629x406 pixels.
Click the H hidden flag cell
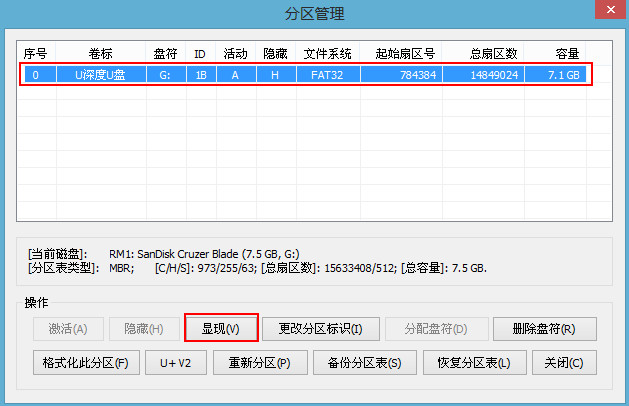[276, 75]
